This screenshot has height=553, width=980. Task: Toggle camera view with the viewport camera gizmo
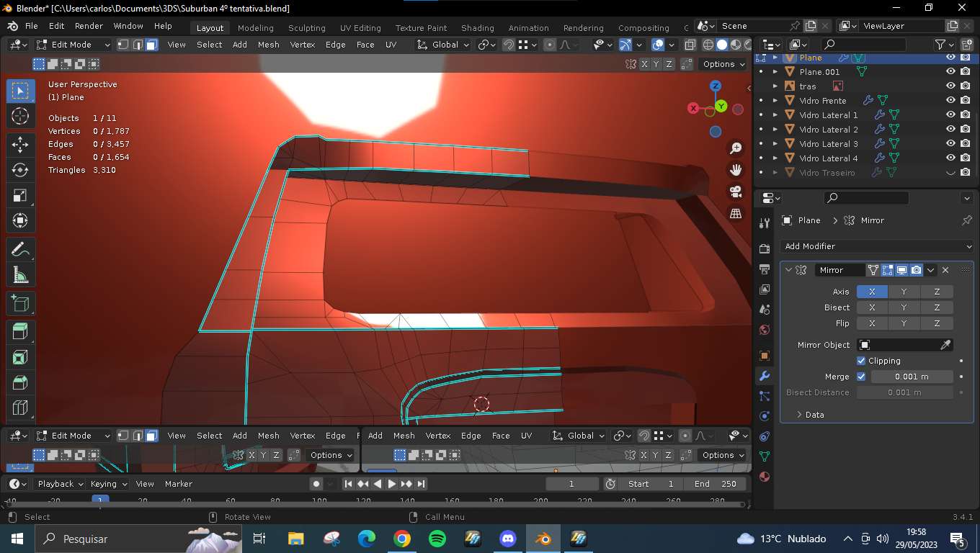pos(736,192)
